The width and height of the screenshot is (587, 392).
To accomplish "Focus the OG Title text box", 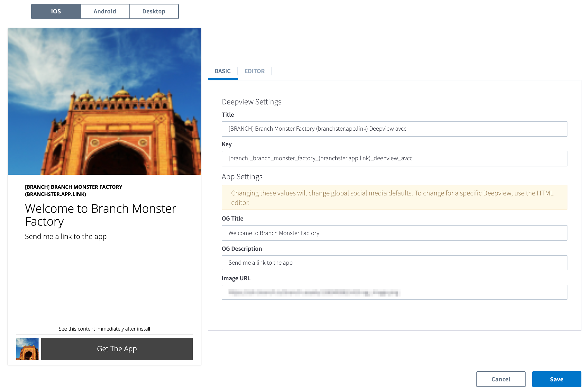I will pyautogui.click(x=394, y=233).
